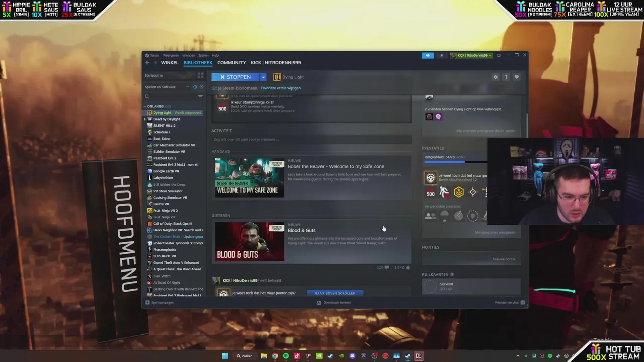This screenshot has width=644, height=362.
Task: Open the Windows Start button
Action: tap(225, 356)
